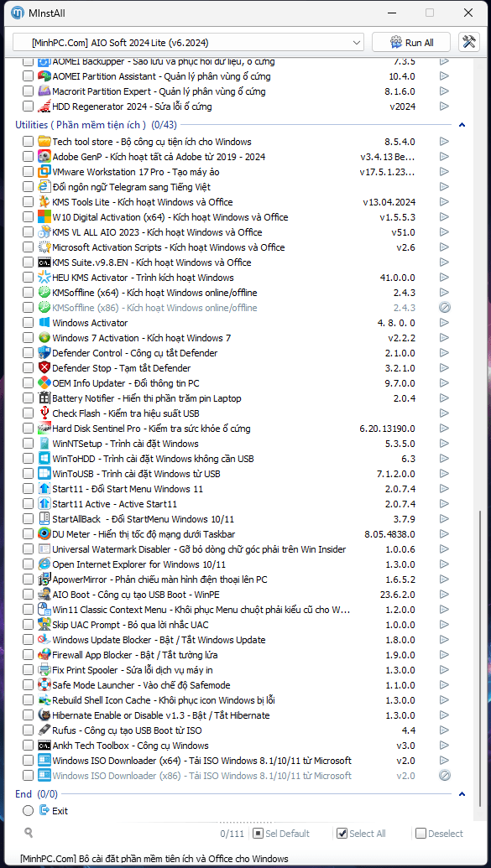Tick the Windows 7 Activation checkbox
The height and width of the screenshot is (868, 491).
point(28,338)
